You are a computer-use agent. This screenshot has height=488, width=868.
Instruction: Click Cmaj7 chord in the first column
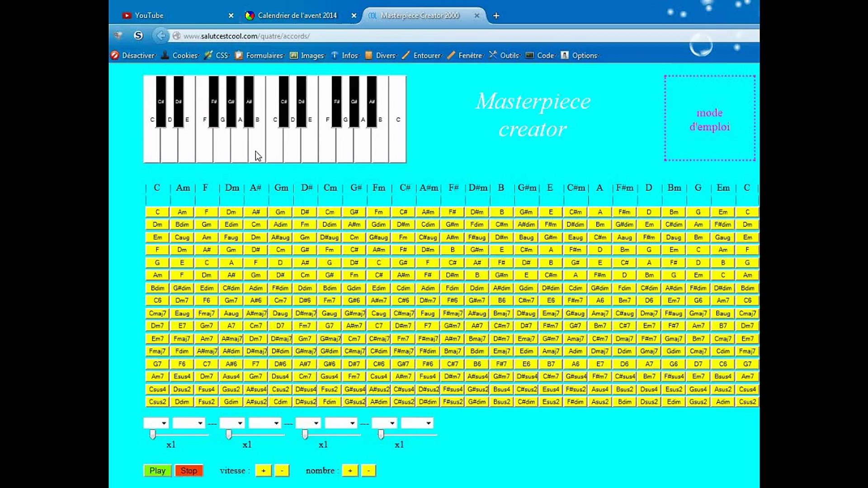point(157,313)
